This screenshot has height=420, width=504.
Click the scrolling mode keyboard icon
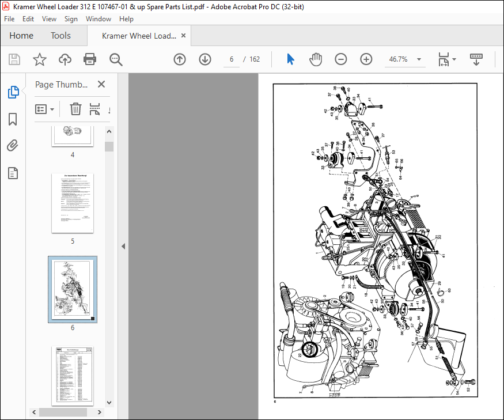click(476, 59)
